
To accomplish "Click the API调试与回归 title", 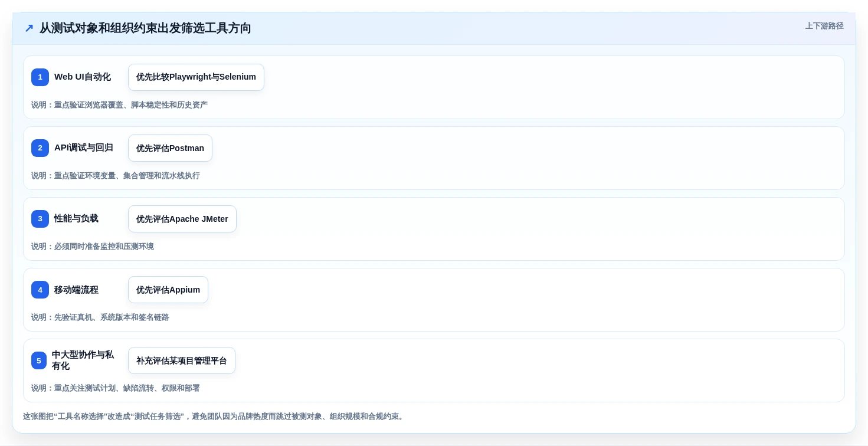I will click(84, 147).
